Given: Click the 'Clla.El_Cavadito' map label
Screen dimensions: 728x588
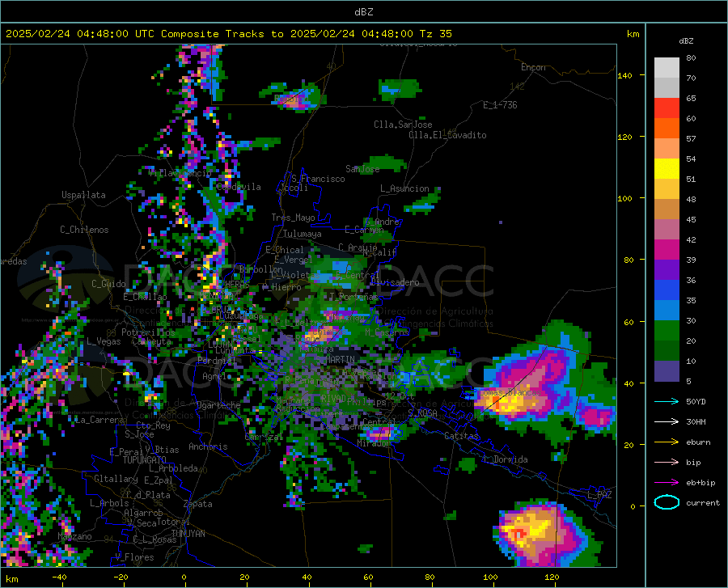Looking at the screenshot, I should pos(447,135).
